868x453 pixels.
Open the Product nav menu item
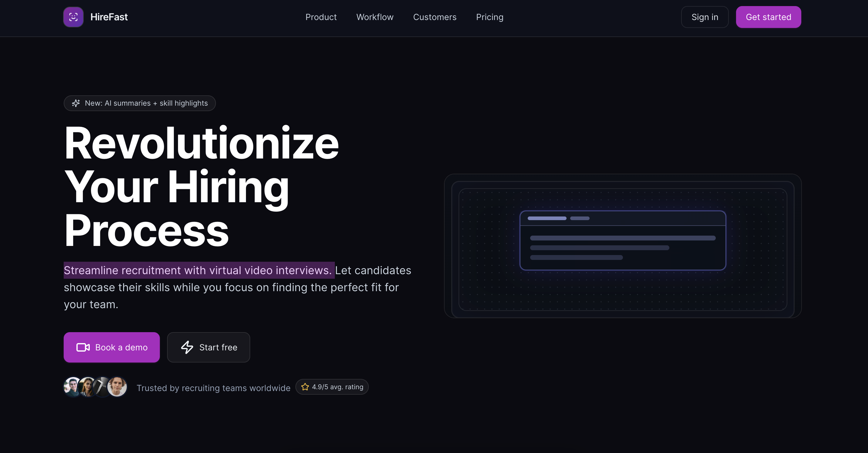coord(321,17)
